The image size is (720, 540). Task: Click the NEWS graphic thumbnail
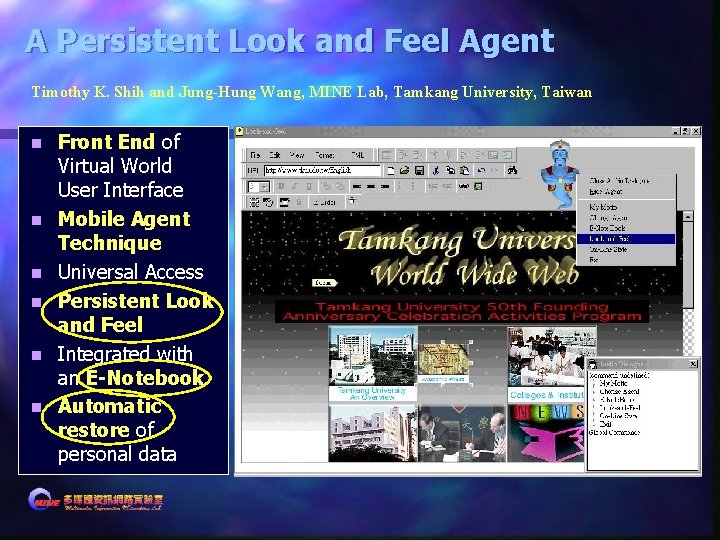pos(546,433)
